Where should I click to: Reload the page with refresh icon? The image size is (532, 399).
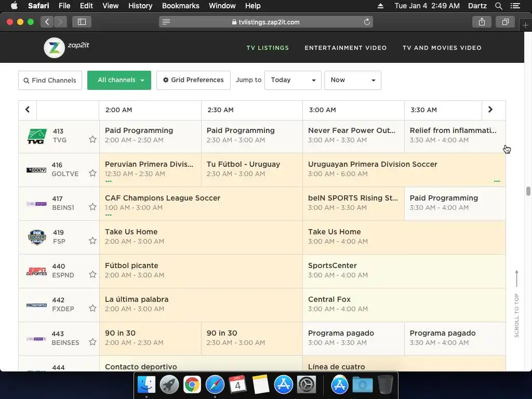tap(367, 22)
